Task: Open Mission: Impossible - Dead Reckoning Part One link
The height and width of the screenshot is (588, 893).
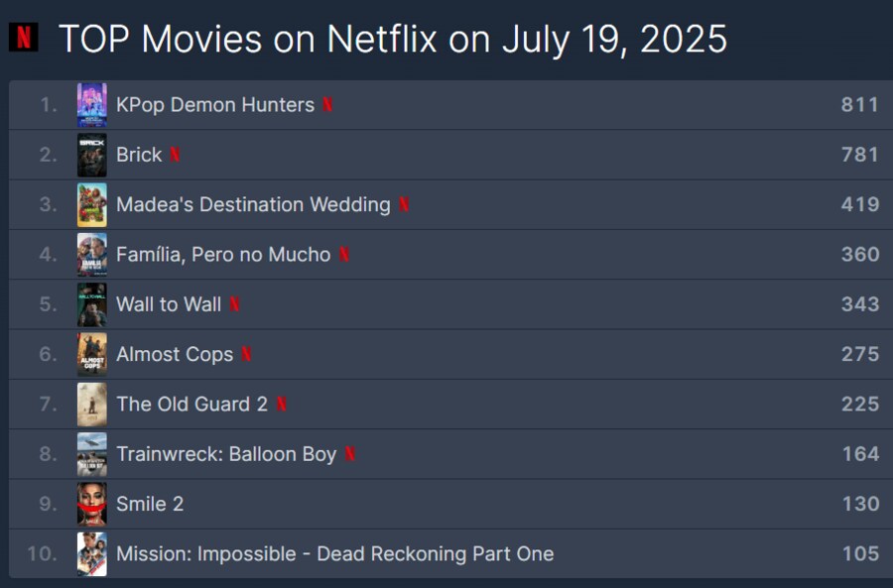Action: coord(335,554)
